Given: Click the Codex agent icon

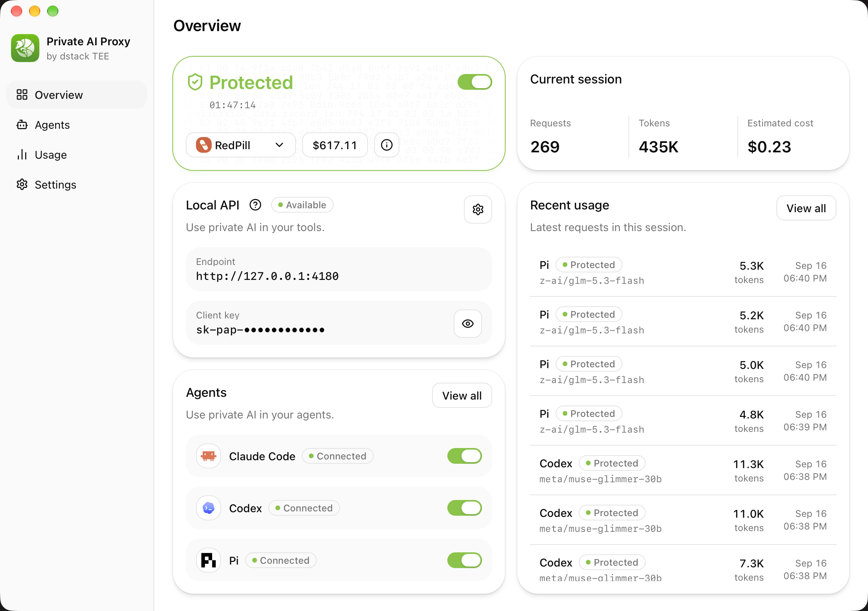Looking at the screenshot, I should [x=209, y=508].
